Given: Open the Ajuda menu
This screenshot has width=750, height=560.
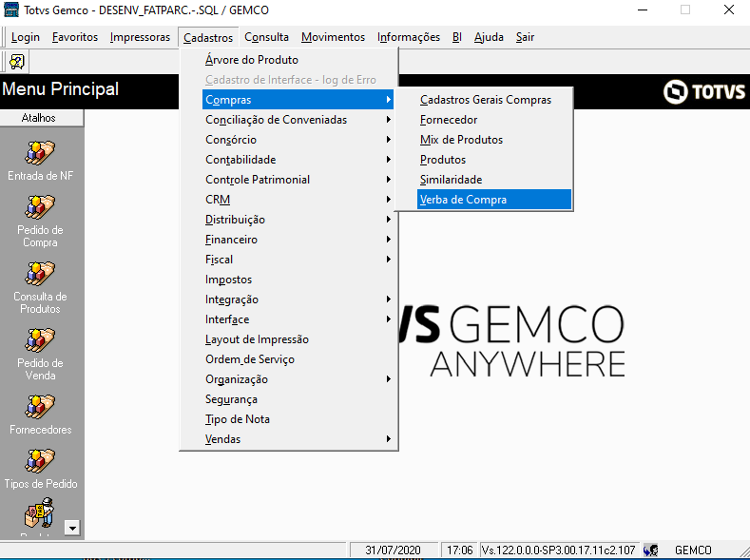Looking at the screenshot, I should pyautogui.click(x=489, y=37).
